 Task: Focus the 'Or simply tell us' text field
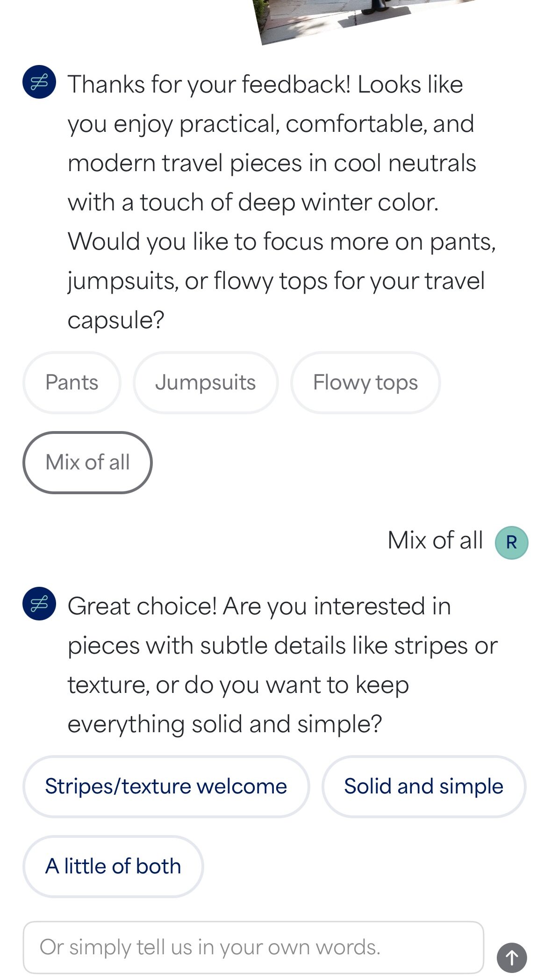(x=253, y=947)
